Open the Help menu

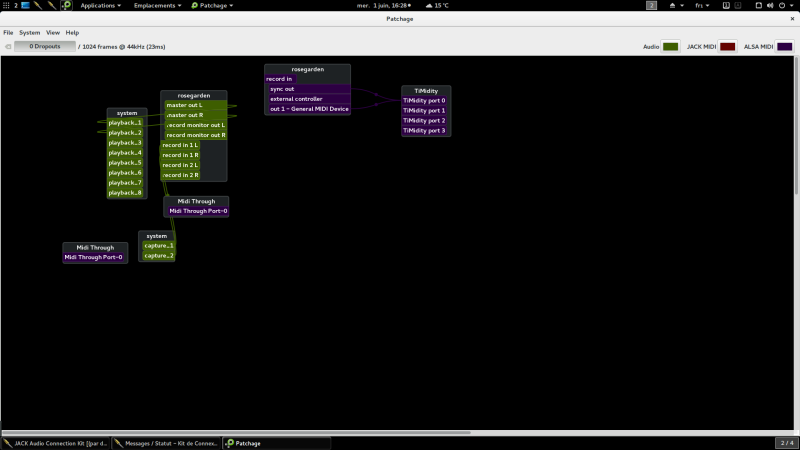pos(72,32)
